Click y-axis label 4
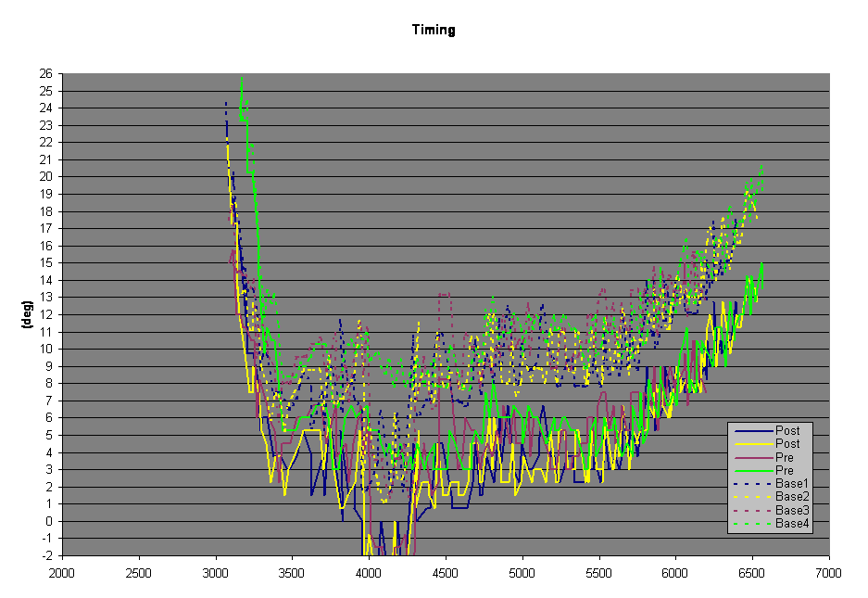868x598 pixels. (x=49, y=452)
